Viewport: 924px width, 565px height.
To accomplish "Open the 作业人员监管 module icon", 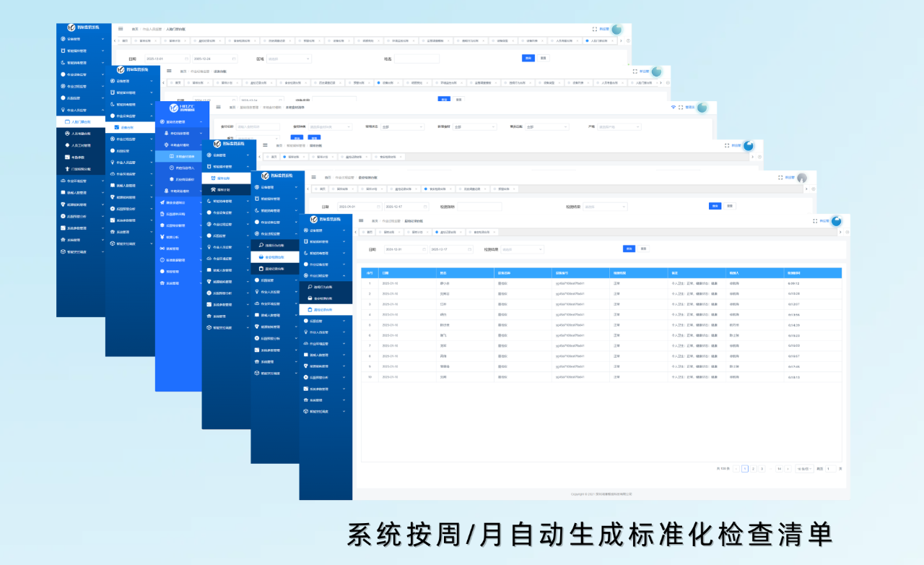I will pyautogui.click(x=305, y=332).
